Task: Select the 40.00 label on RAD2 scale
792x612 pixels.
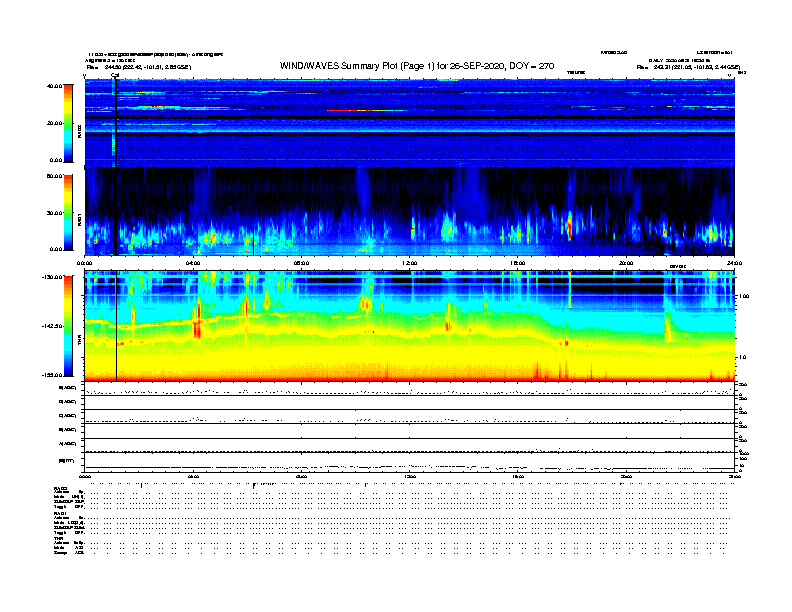Action: [x=54, y=86]
